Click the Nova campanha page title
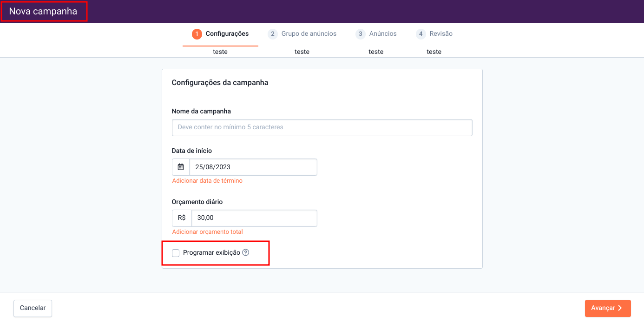 (43, 12)
